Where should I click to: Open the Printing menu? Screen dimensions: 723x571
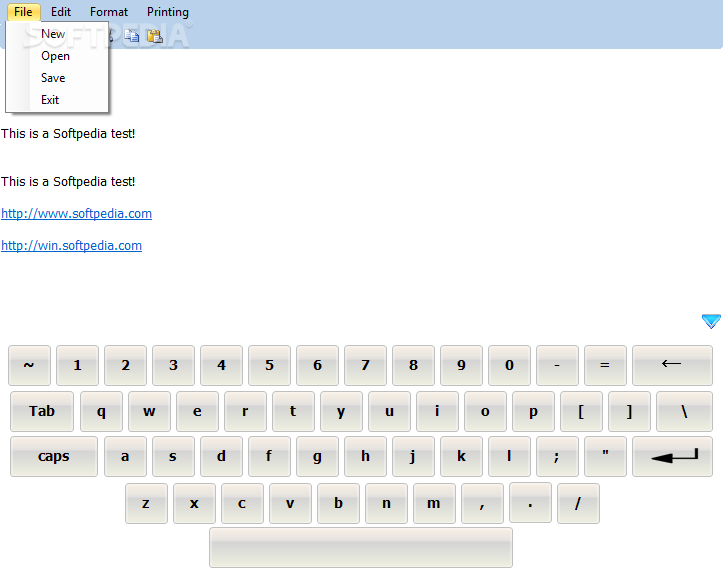(x=168, y=12)
